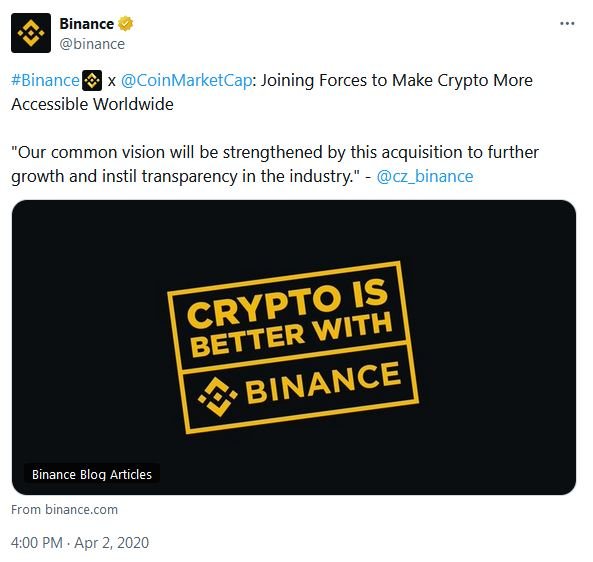593x562 pixels.
Task: Click the 'CRYPTO IS BETTER WITH' stamp text
Action: [289, 318]
